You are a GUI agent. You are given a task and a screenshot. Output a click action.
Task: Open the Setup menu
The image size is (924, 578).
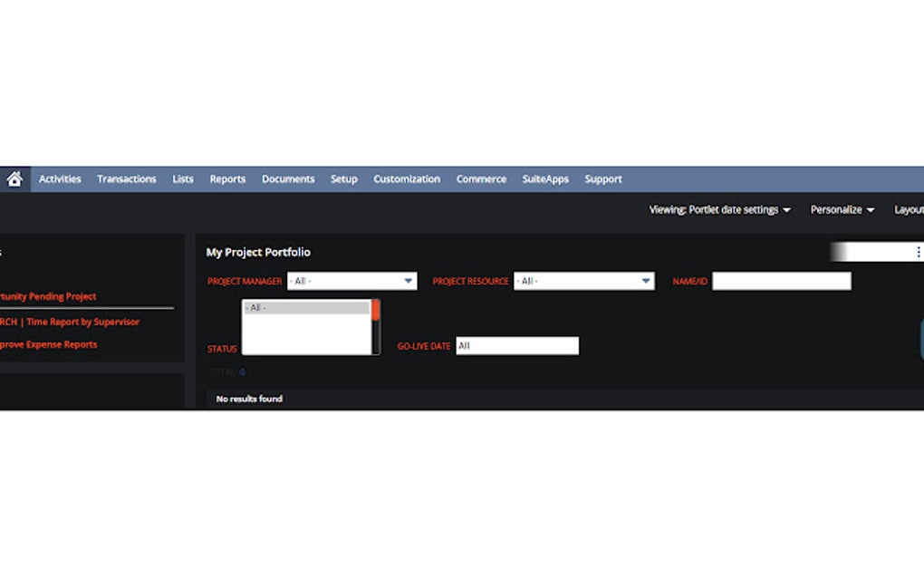coord(343,178)
